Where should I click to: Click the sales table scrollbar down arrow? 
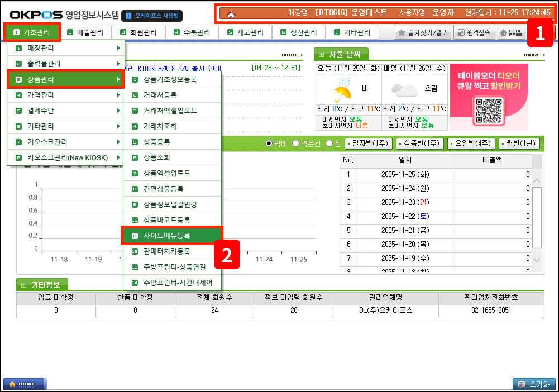point(537,260)
